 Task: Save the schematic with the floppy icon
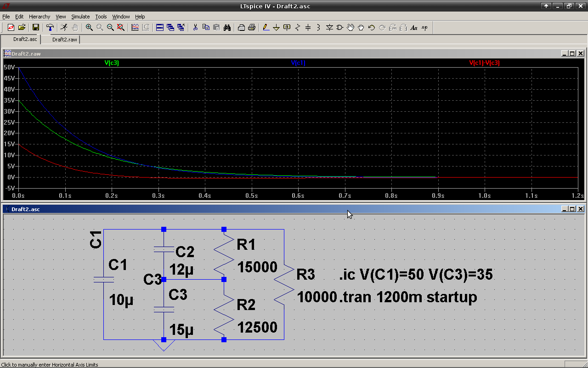click(x=36, y=28)
